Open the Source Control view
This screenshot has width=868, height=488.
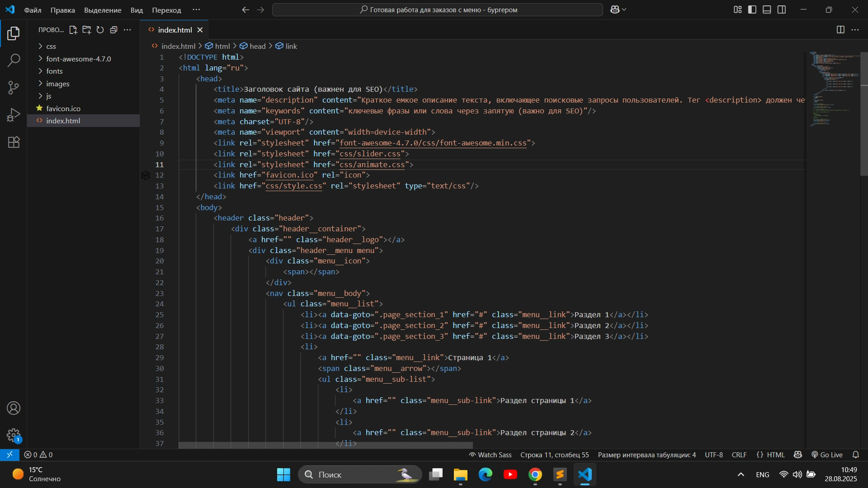pyautogui.click(x=14, y=88)
